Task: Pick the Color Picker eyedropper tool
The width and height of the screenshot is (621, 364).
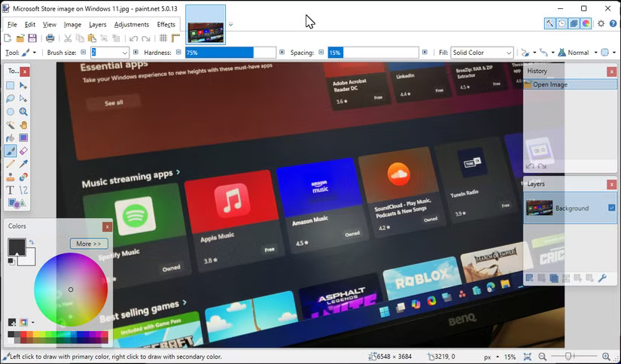Action: [23, 164]
